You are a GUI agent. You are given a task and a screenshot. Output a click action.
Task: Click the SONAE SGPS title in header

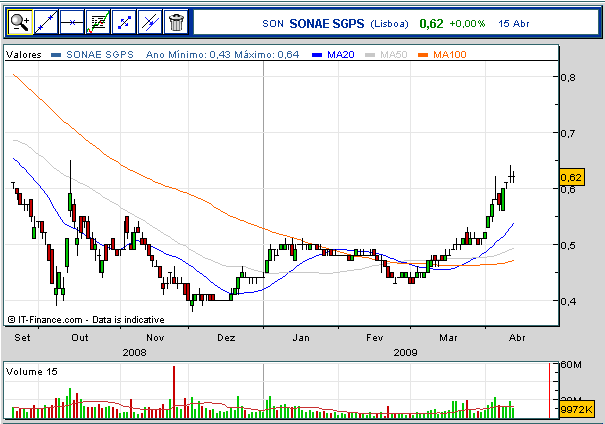(x=326, y=24)
